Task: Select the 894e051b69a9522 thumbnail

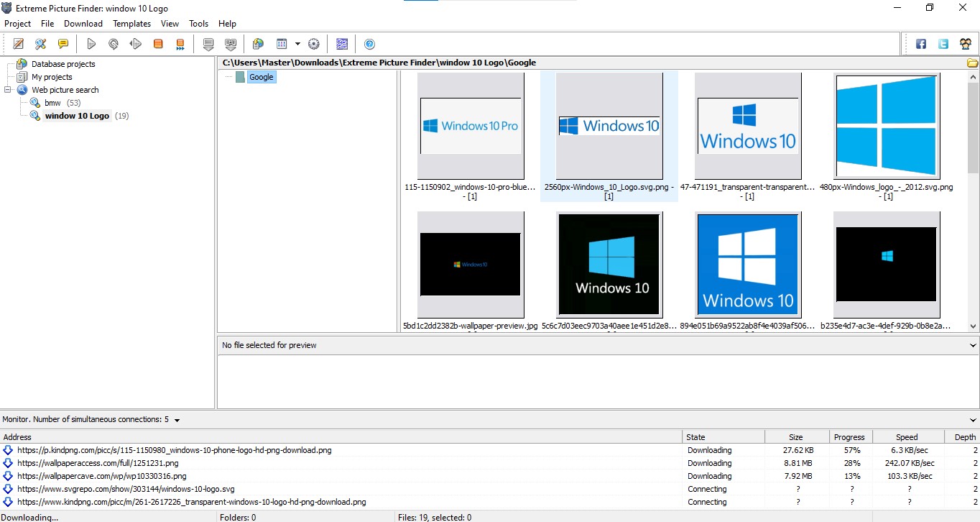Action: tap(748, 265)
